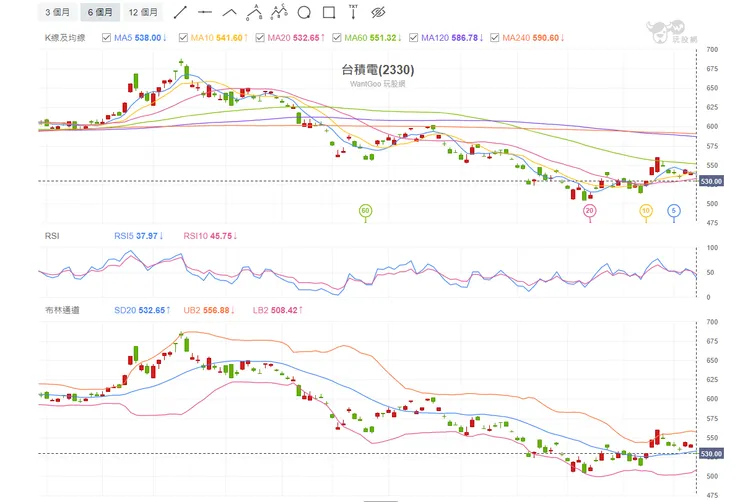
Task: Pick the circle drawing tool
Action: tap(304, 13)
